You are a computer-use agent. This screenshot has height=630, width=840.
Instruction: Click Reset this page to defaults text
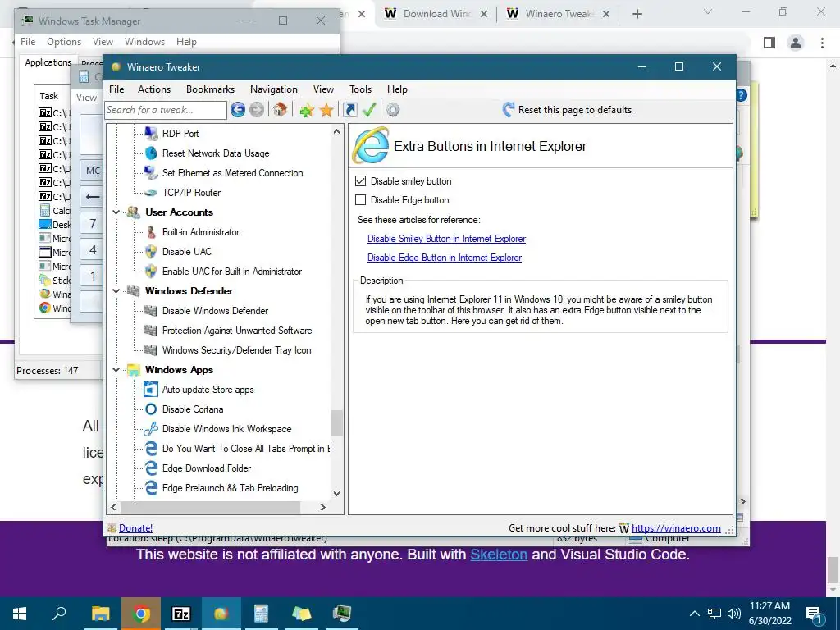pyautogui.click(x=575, y=110)
